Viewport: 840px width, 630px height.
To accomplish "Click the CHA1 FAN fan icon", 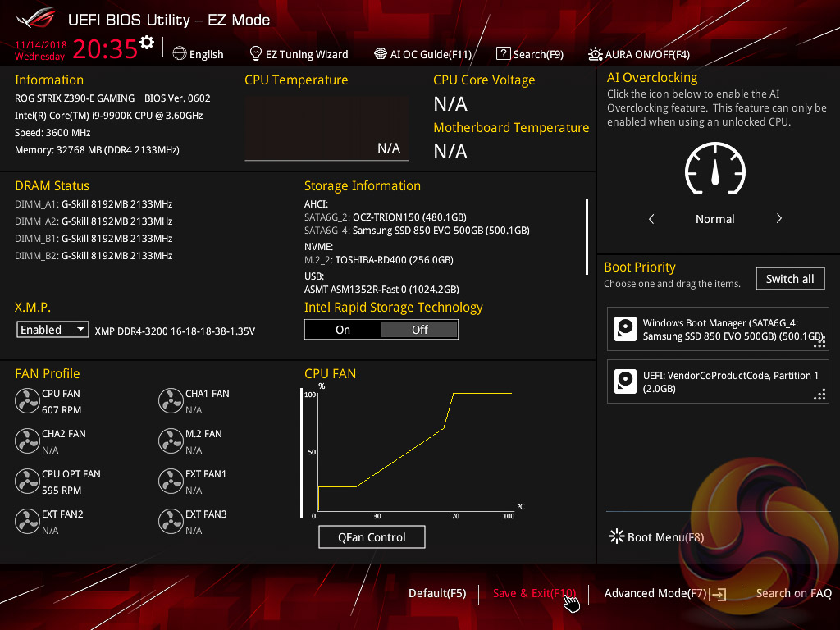I will (x=171, y=401).
